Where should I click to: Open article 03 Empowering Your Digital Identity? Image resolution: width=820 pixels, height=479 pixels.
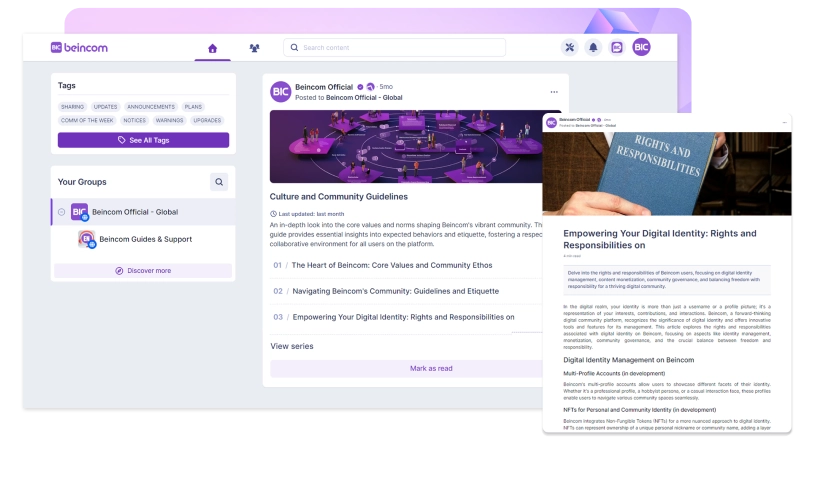pyautogui.click(x=403, y=317)
